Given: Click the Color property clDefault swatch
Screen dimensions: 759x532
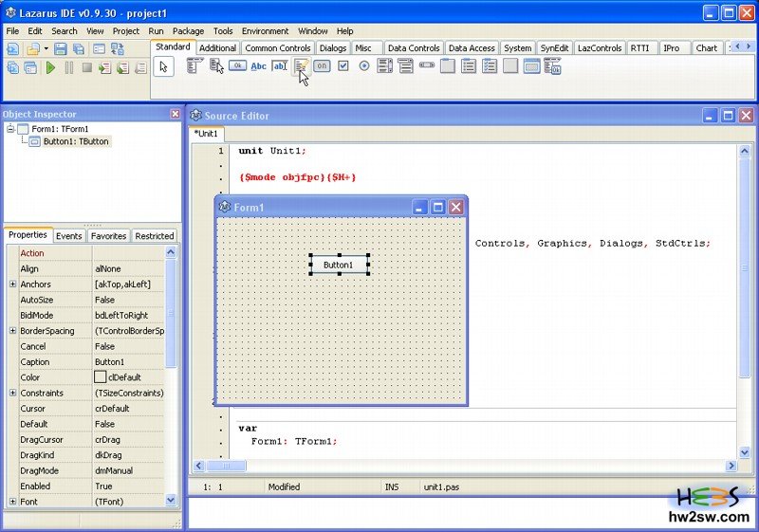Looking at the screenshot, I should tap(101, 376).
